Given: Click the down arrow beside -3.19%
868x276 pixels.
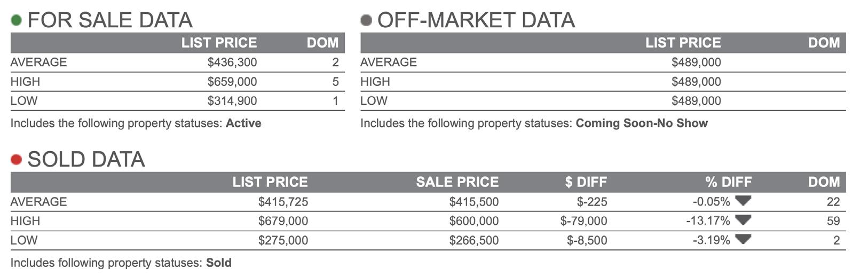Looking at the screenshot, I should click(743, 239).
